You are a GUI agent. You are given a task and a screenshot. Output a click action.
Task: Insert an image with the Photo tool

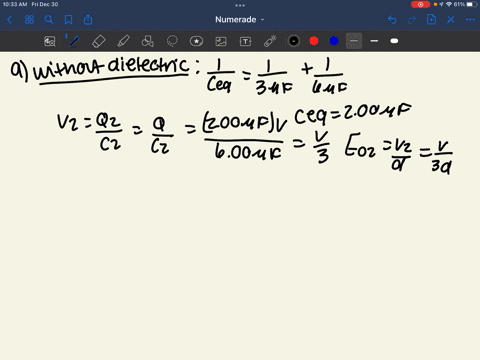221,41
